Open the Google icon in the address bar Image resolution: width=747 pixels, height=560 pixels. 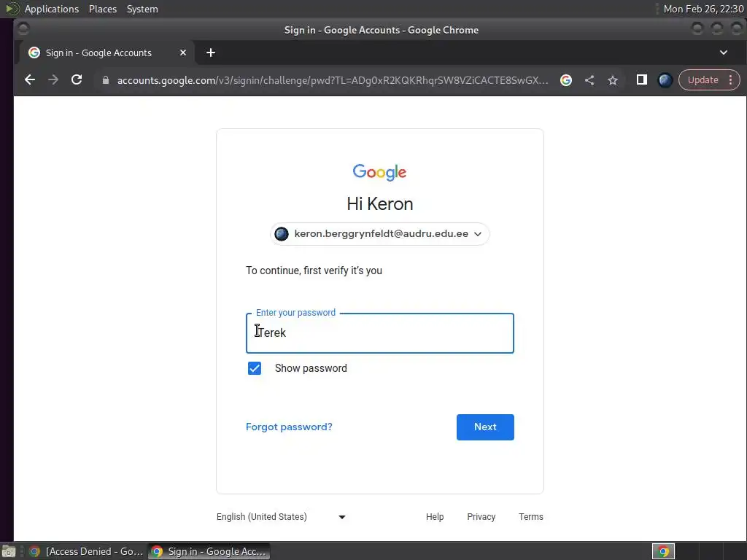566,80
